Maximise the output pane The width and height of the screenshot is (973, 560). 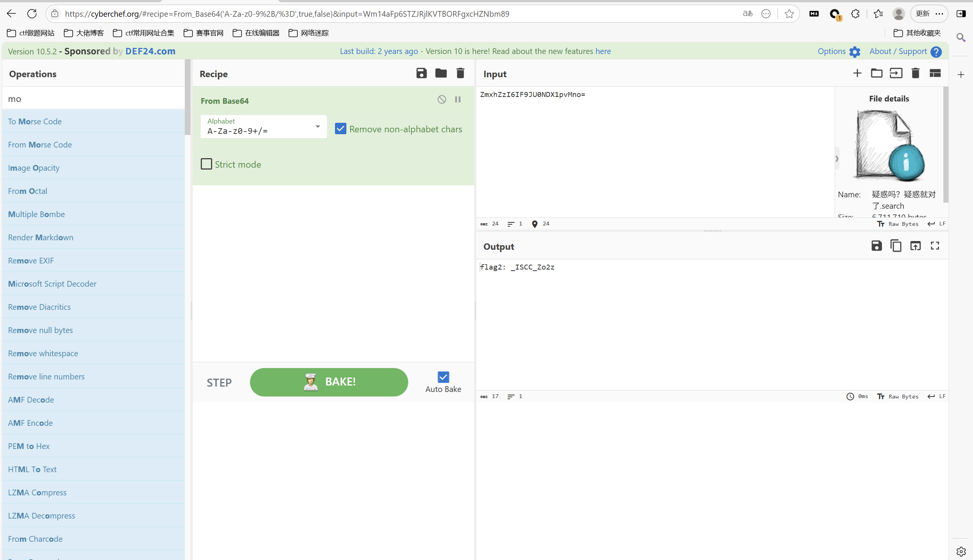(x=935, y=246)
